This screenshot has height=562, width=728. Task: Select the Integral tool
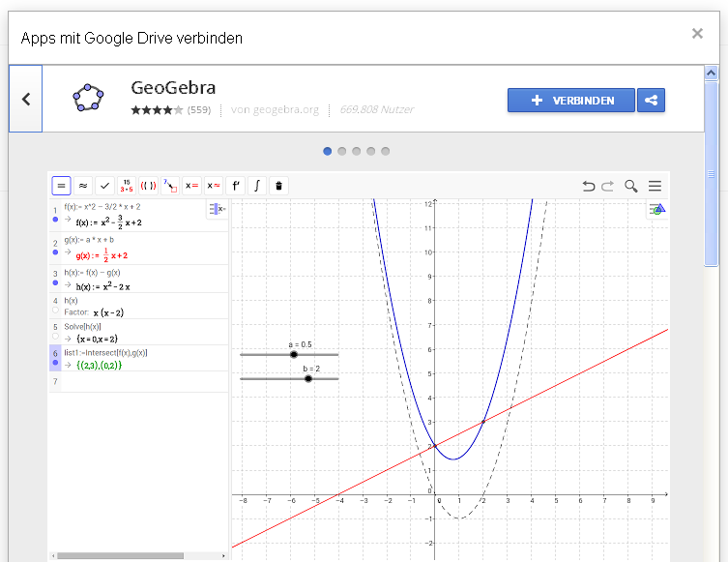(x=257, y=186)
